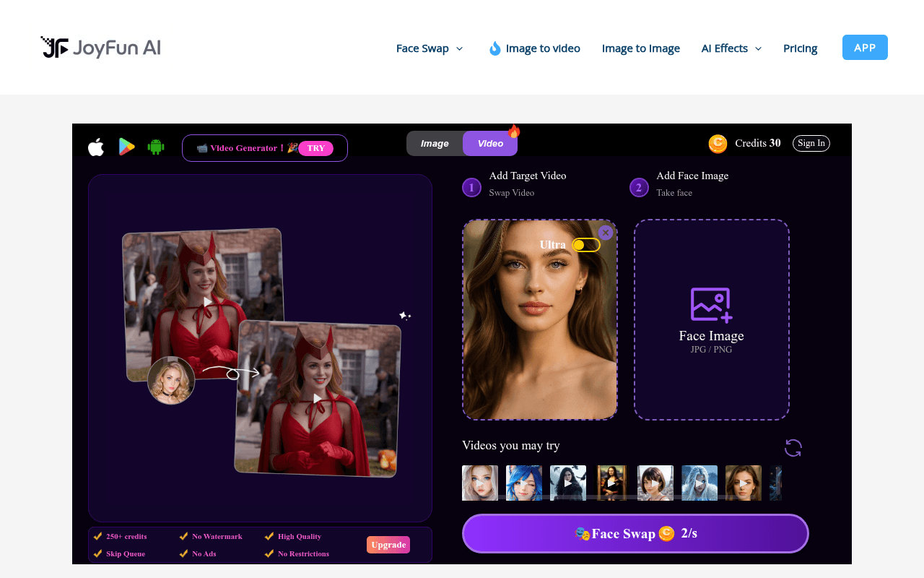Toggle the Ultra quality switch

click(585, 245)
